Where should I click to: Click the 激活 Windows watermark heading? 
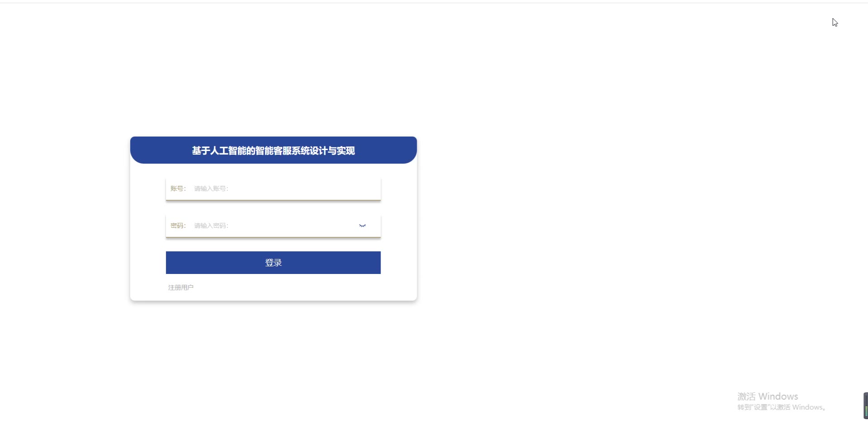click(768, 396)
